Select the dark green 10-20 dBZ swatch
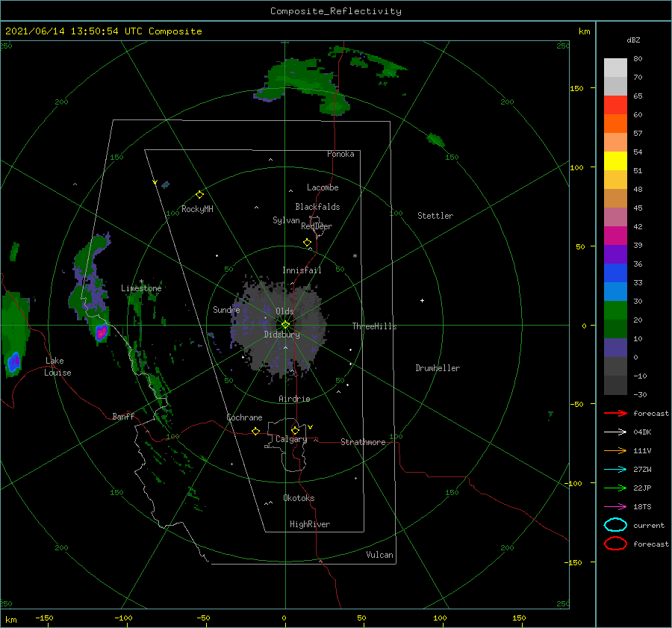672x628 pixels. [x=615, y=329]
